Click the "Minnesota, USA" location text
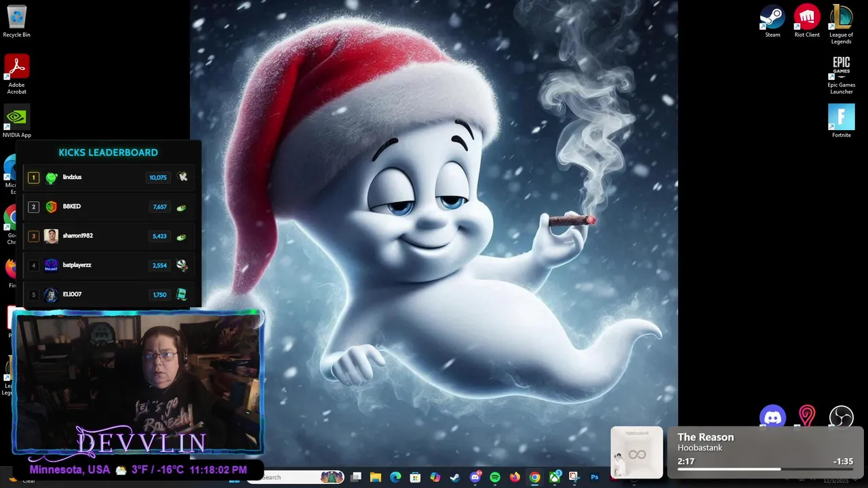 pyautogui.click(x=69, y=470)
